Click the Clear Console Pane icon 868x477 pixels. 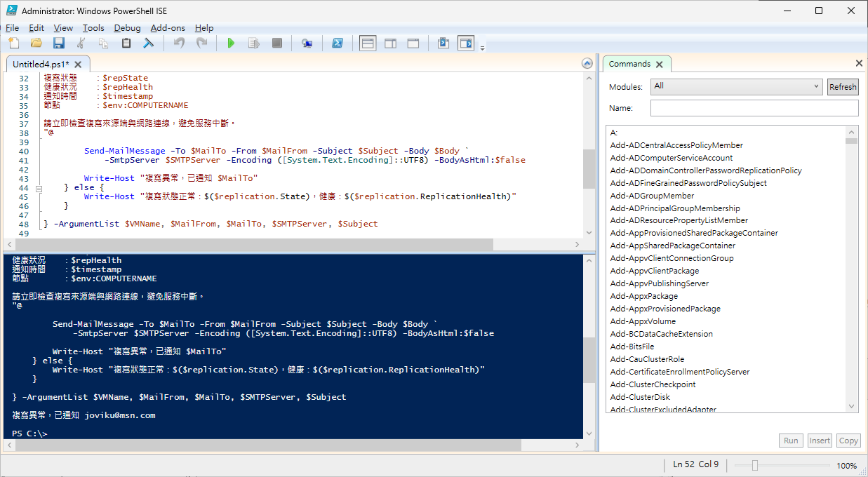(148, 43)
